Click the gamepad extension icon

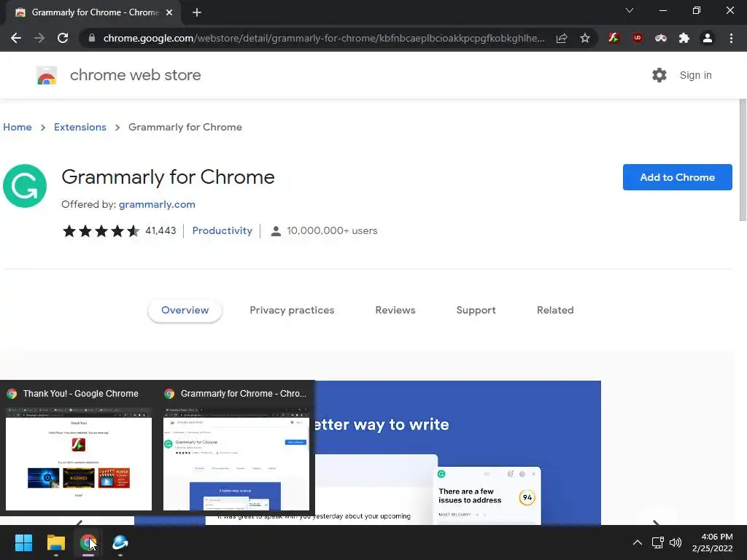tap(660, 38)
